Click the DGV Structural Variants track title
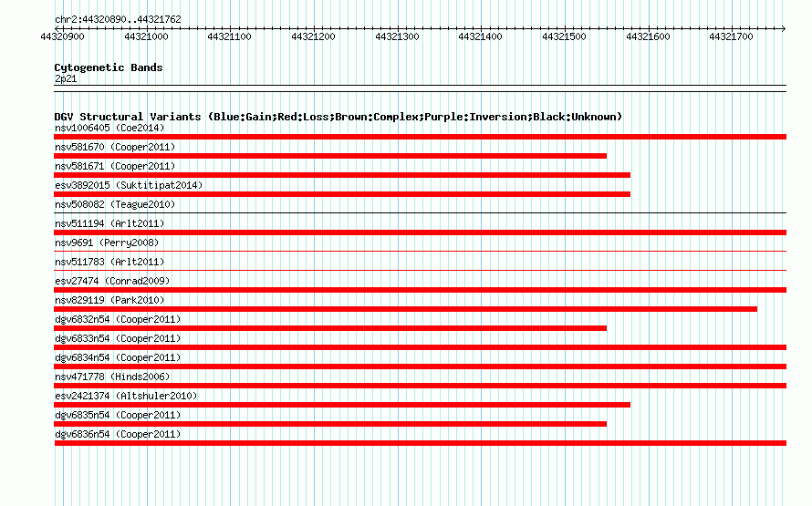The image size is (812, 506). coord(338,117)
